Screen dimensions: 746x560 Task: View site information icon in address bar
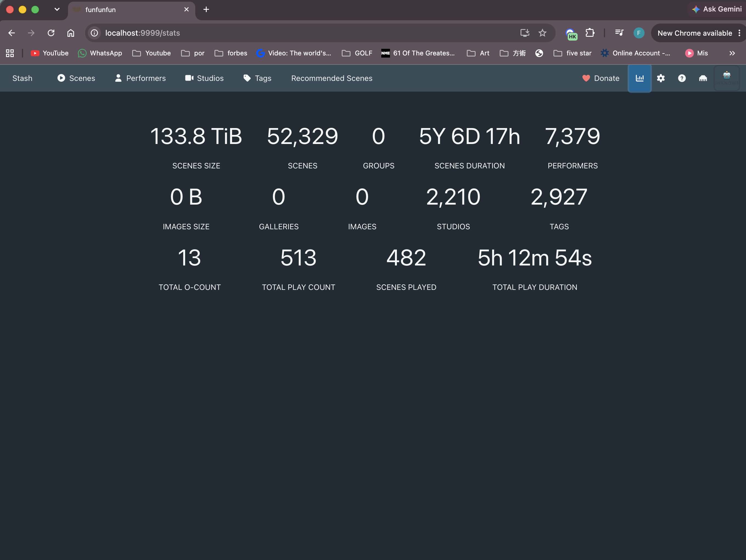pos(94,33)
